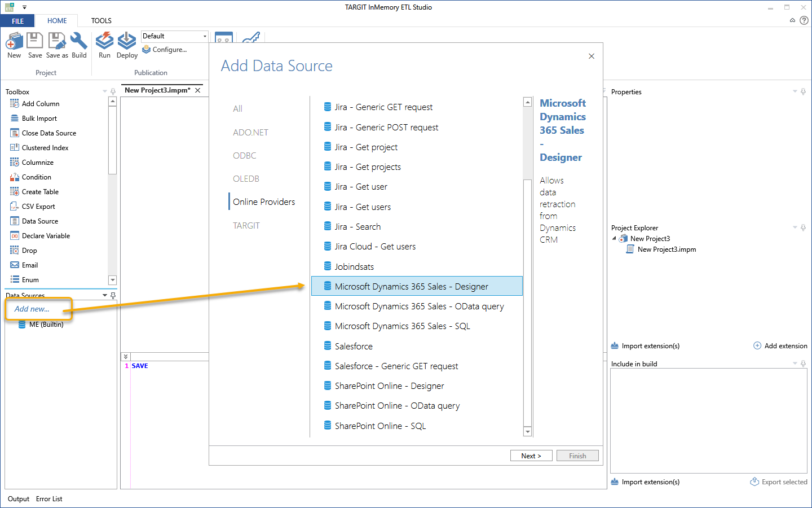Image resolution: width=812 pixels, height=508 pixels.
Task: Select the ADO.NET category
Action: tap(250, 133)
